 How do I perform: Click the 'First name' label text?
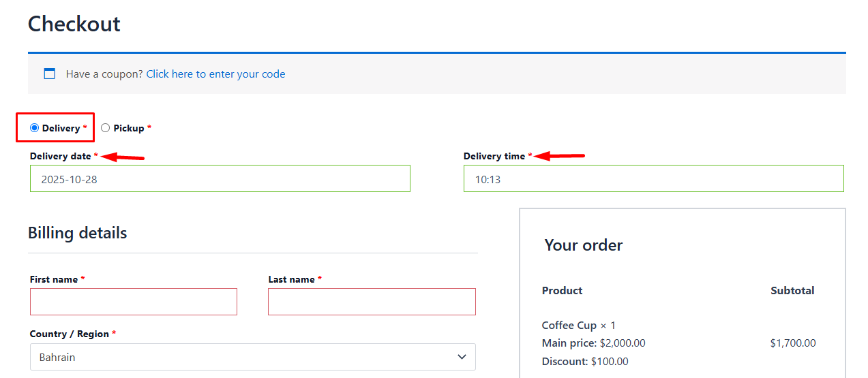coord(54,279)
